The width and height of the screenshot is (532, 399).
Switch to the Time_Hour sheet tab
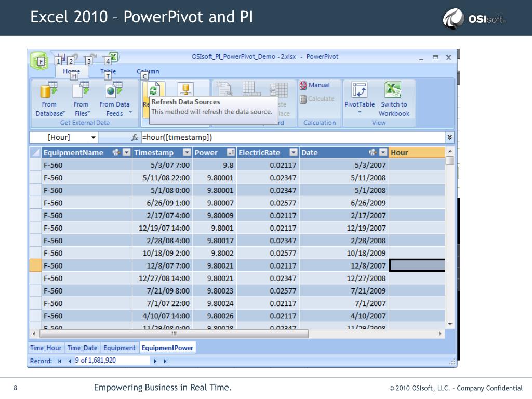[x=46, y=348]
